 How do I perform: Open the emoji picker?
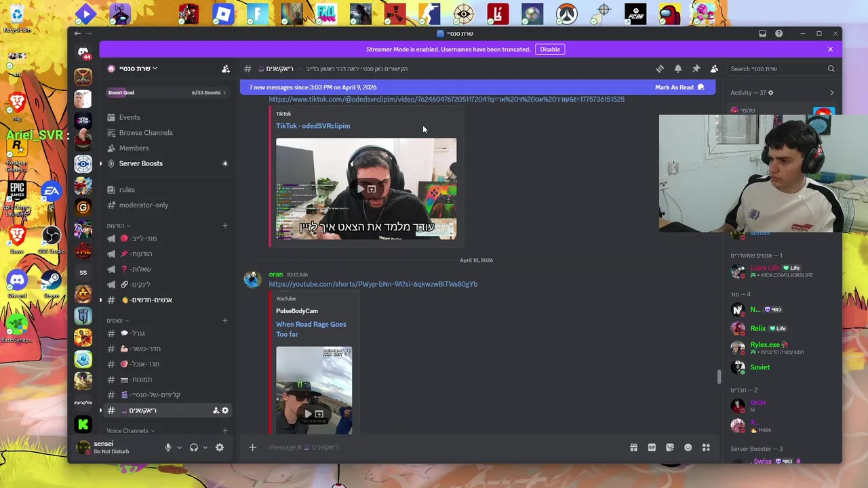coord(688,447)
